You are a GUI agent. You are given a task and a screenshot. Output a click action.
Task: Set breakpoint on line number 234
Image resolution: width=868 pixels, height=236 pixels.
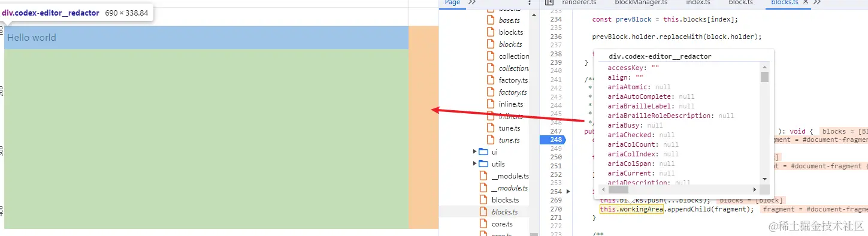[557, 19]
